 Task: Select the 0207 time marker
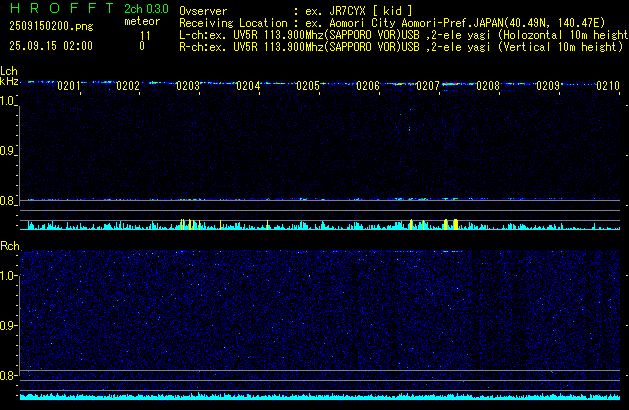pyautogui.click(x=428, y=86)
